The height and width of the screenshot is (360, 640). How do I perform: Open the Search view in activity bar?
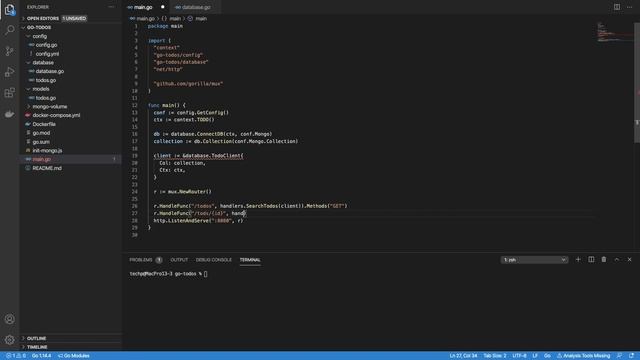pyautogui.click(x=10, y=30)
